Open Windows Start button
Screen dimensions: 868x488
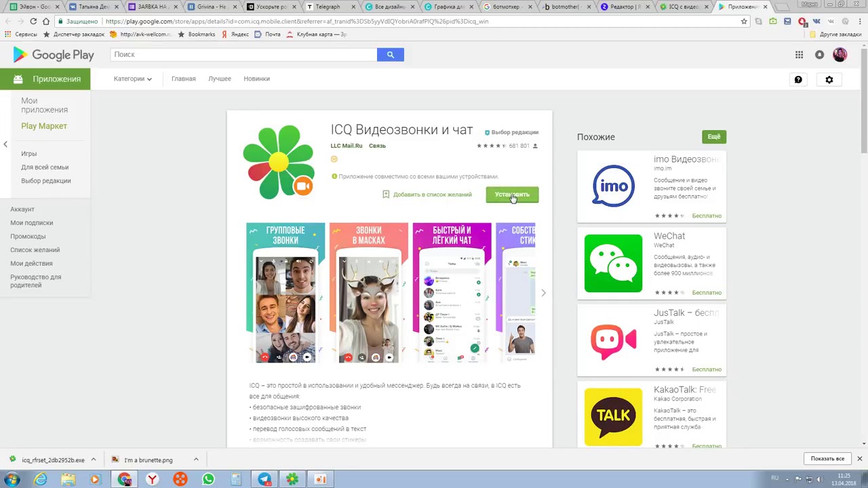coord(12,479)
